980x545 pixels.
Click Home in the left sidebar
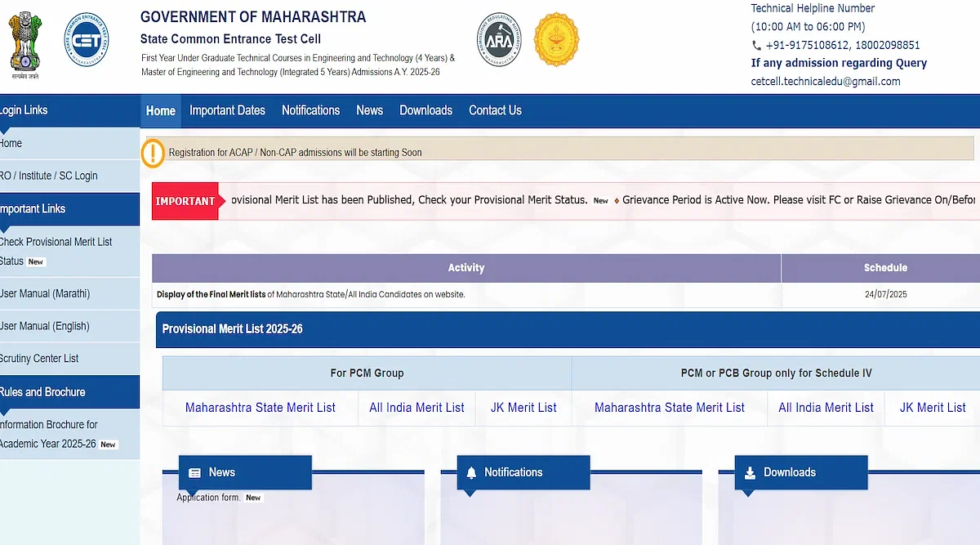[x=69, y=144]
